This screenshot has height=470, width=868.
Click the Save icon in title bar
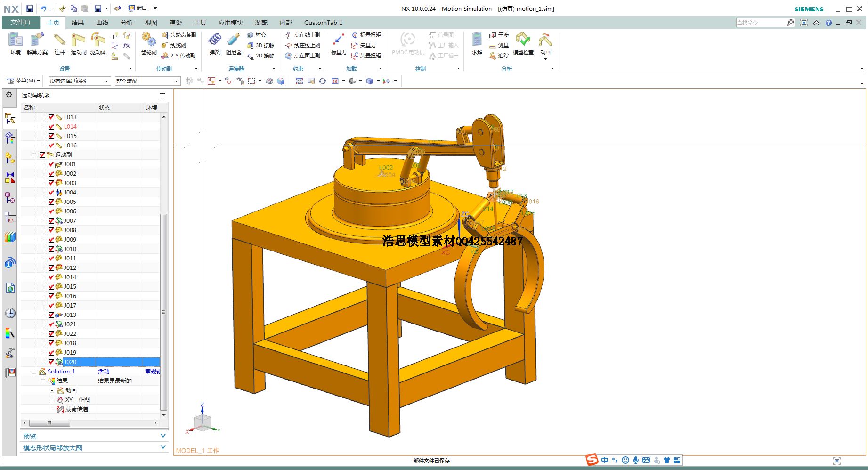[x=29, y=8]
